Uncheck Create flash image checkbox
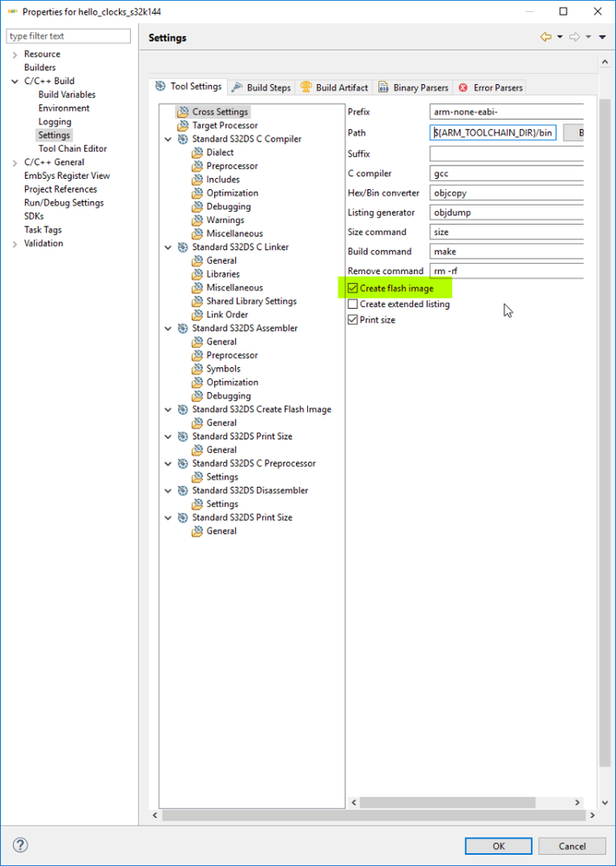The width and height of the screenshot is (616, 866). click(353, 288)
